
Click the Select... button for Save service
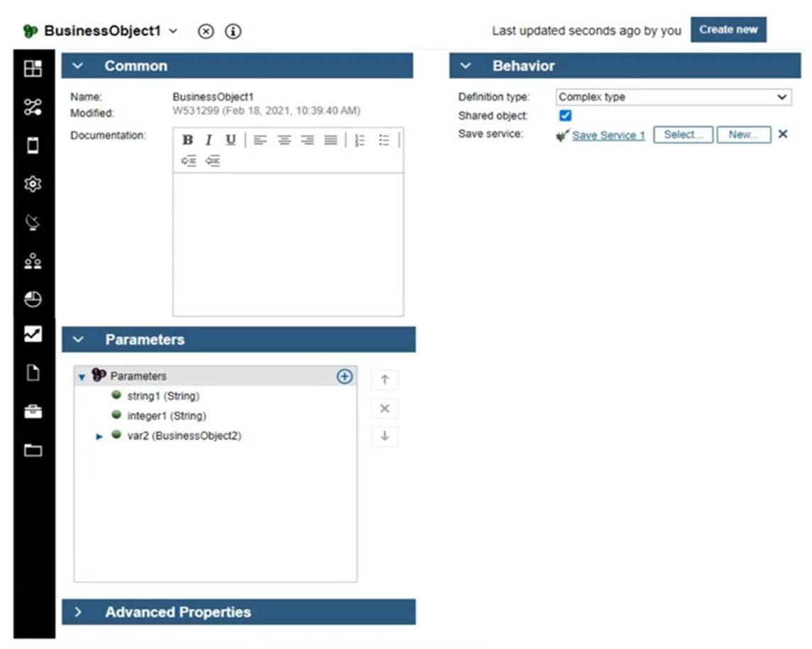click(x=683, y=135)
